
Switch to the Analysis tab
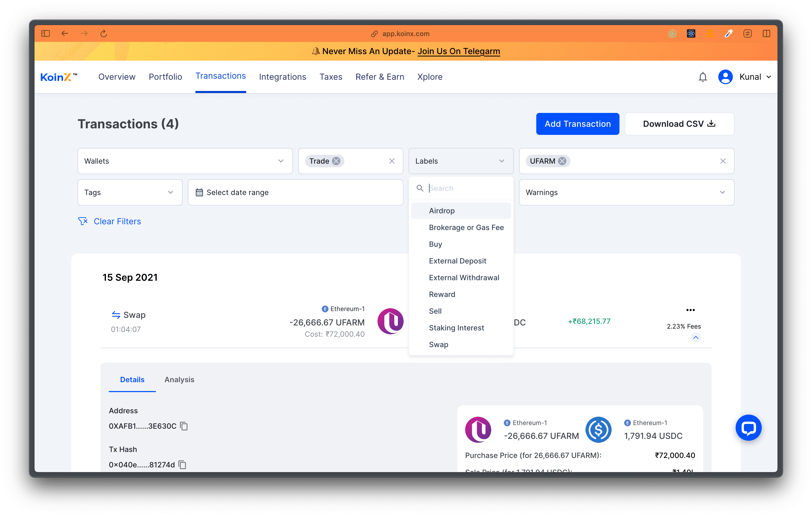coord(179,380)
